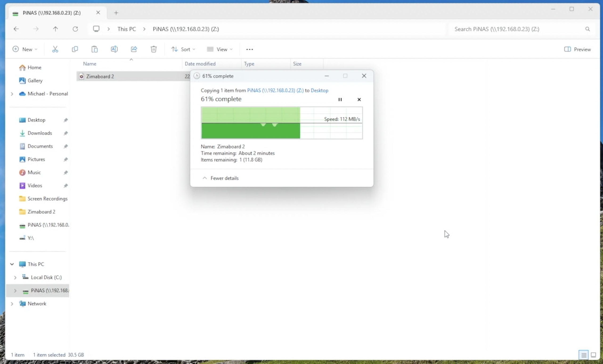The height and width of the screenshot is (364, 603).
Task: Collapse details with Fewer details
Action: (x=221, y=178)
